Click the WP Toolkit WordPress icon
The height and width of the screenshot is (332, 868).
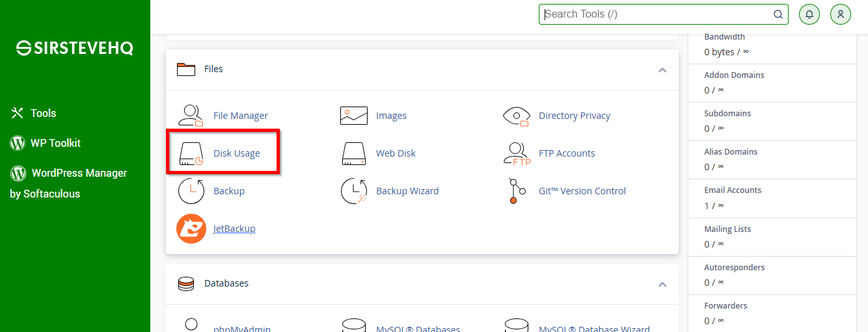pos(18,143)
